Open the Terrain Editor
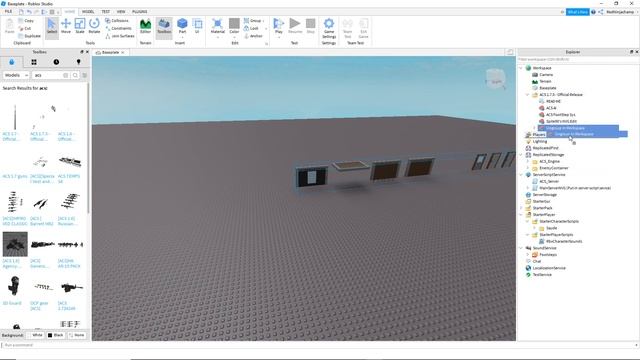Image resolution: width=640 pixels, height=360 pixels. pos(145,27)
